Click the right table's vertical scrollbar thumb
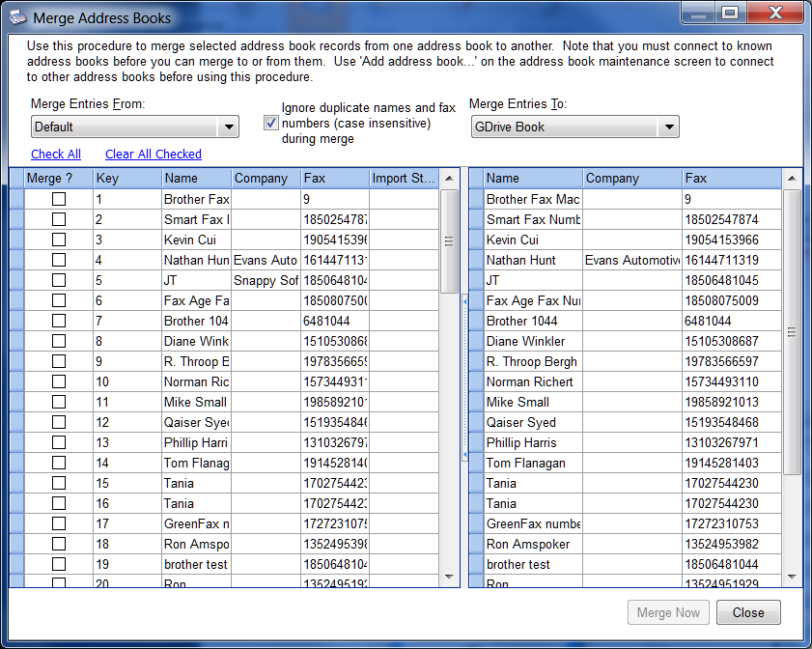 792,331
